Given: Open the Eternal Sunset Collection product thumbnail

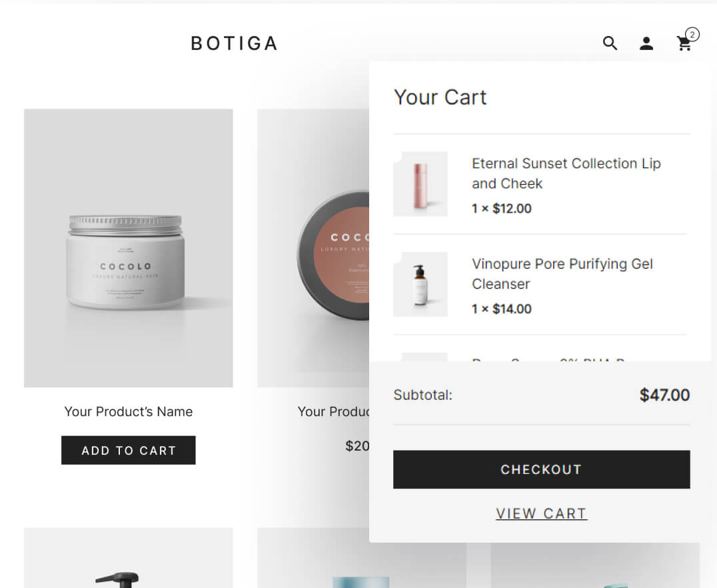Looking at the screenshot, I should (420, 184).
